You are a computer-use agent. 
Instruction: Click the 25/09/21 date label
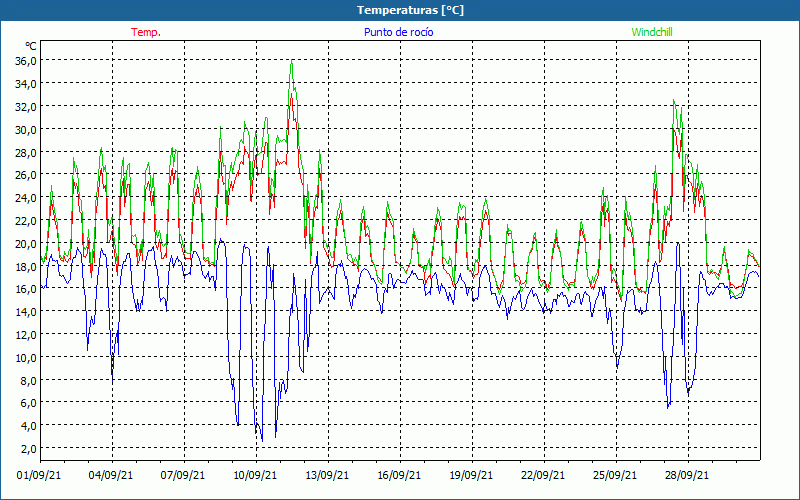(615, 476)
